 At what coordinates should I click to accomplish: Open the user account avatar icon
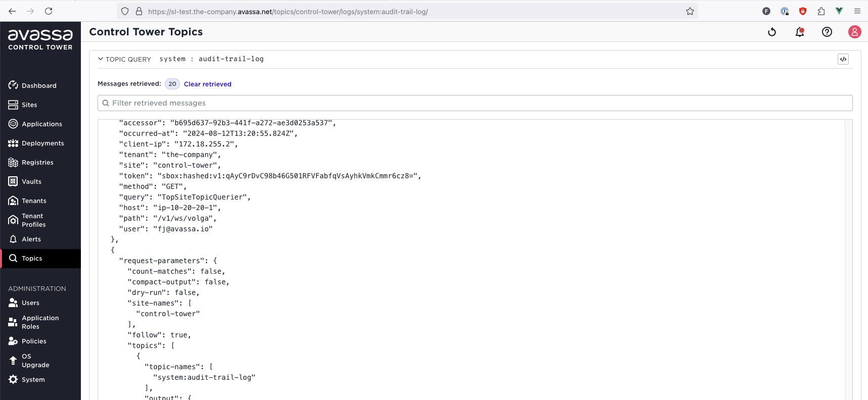[x=854, y=32]
